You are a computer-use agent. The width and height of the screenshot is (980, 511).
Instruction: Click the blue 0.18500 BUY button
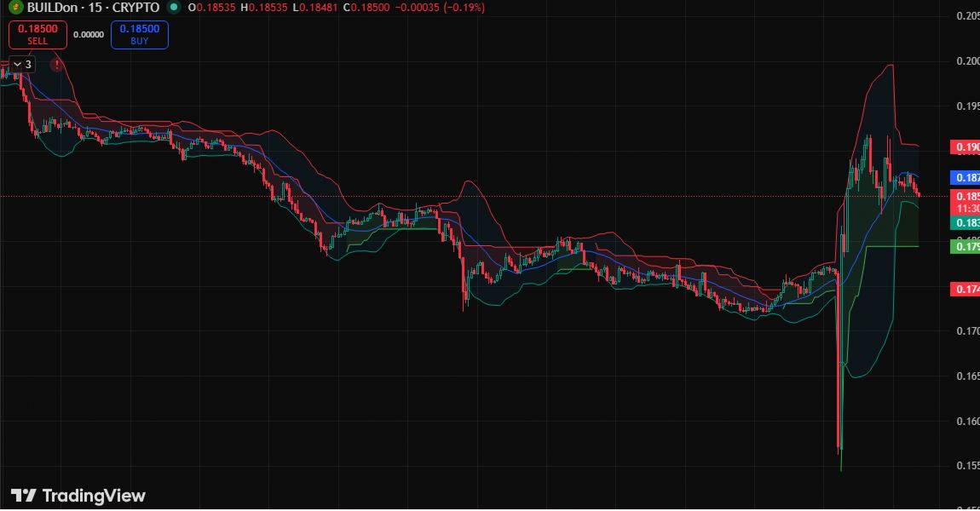pos(140,34)
